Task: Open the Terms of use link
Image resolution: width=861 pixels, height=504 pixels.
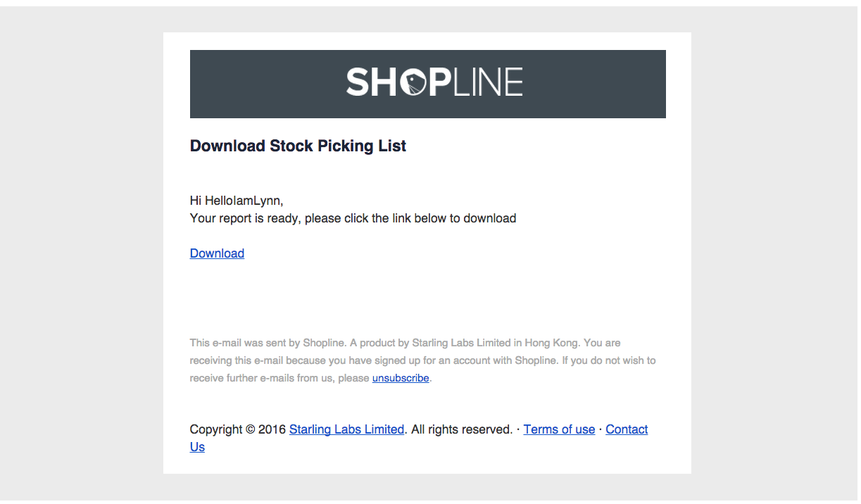Action: pyautogui.click(x=559, y=429)
